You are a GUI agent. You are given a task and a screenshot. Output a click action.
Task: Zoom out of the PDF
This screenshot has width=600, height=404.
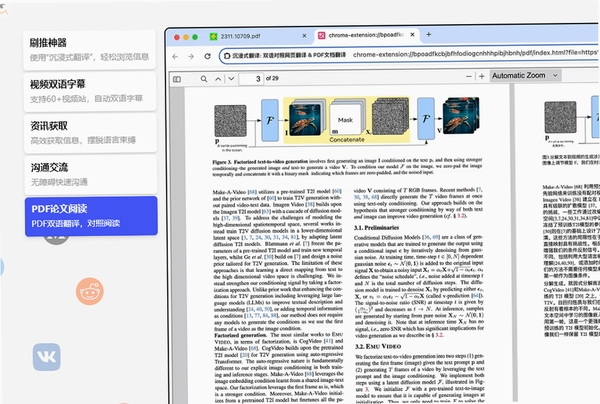tap(469, 77)
